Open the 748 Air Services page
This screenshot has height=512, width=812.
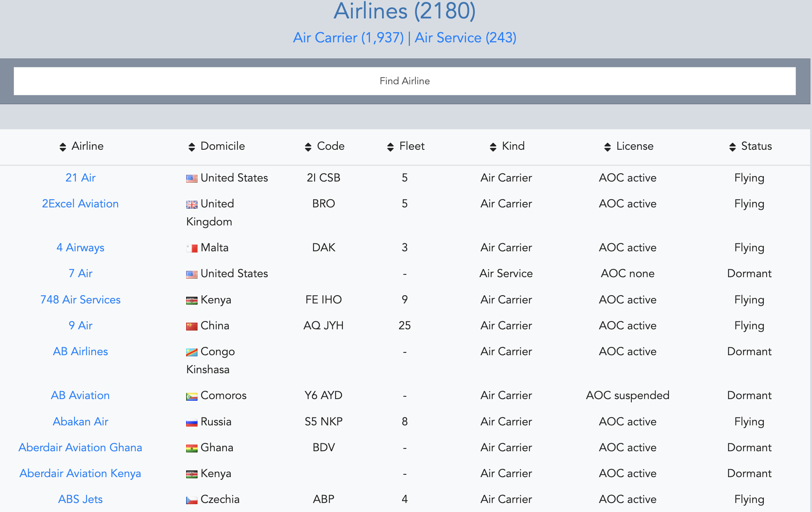(80, 300)
